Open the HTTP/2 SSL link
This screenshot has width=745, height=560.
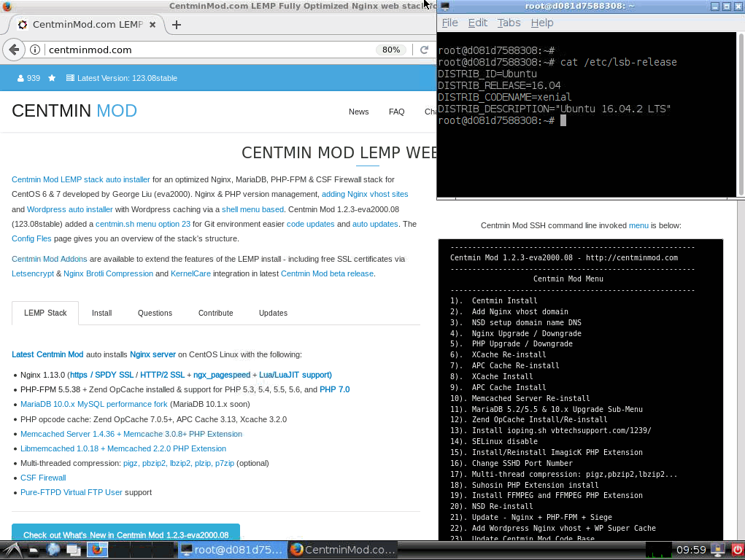[x=163, y=376]
